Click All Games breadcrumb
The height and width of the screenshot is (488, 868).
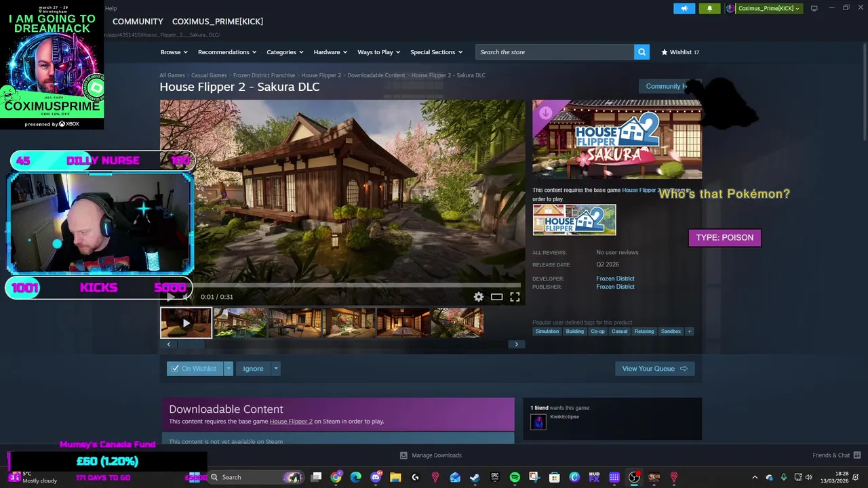tap(172, 75)
